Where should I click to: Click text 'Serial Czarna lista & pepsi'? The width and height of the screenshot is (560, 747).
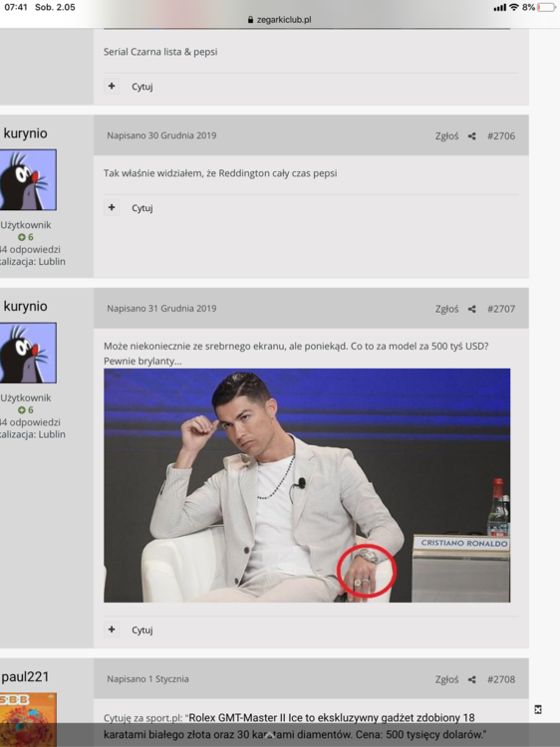160,52
